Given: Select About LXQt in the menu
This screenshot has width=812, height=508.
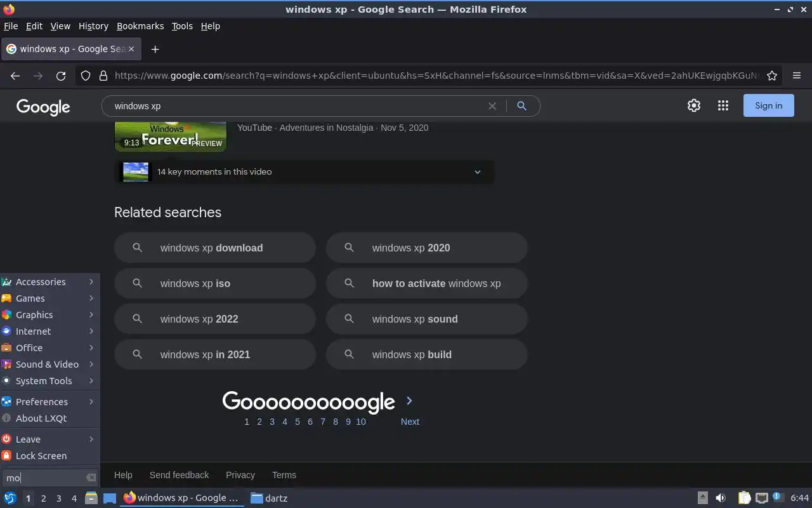Looking at the screenshot, I should 50,418.
